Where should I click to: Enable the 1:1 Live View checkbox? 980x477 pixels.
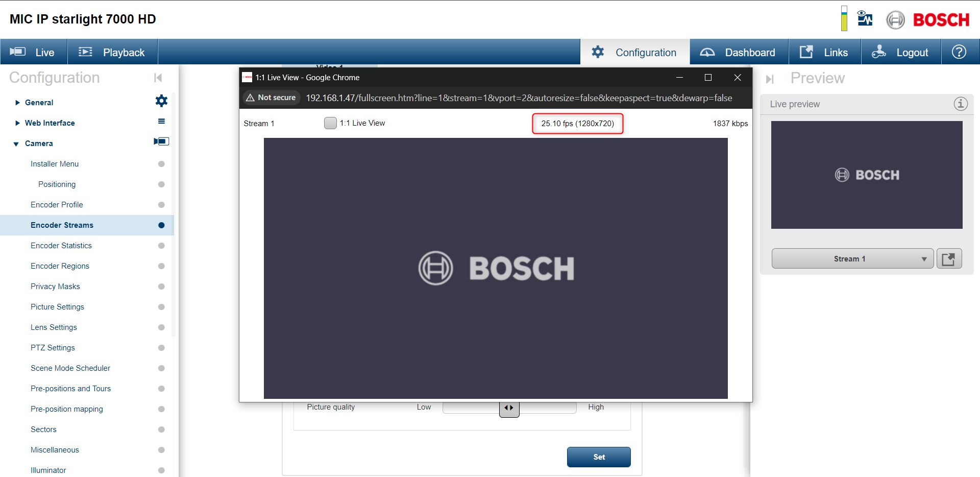330,123
